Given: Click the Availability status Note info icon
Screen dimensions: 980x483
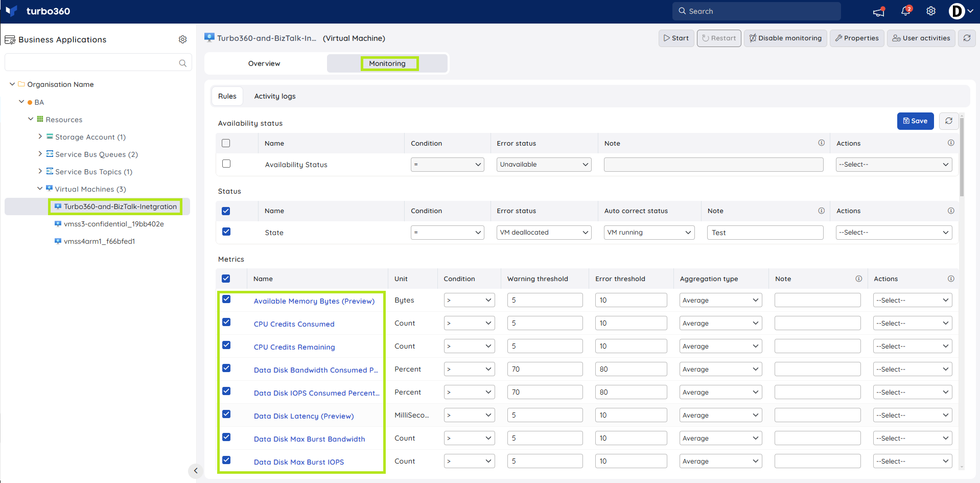Looking at the screenshot, I should click(822, 143).
